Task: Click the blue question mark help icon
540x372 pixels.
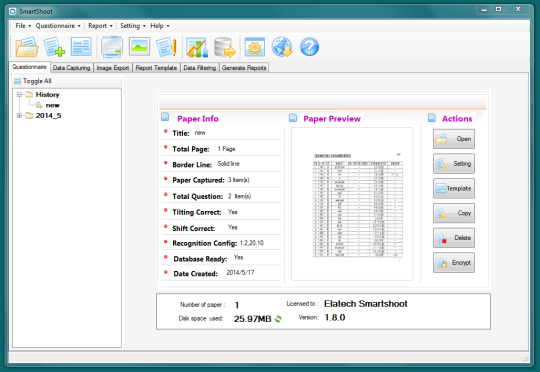Action: [x=309, y=47]
